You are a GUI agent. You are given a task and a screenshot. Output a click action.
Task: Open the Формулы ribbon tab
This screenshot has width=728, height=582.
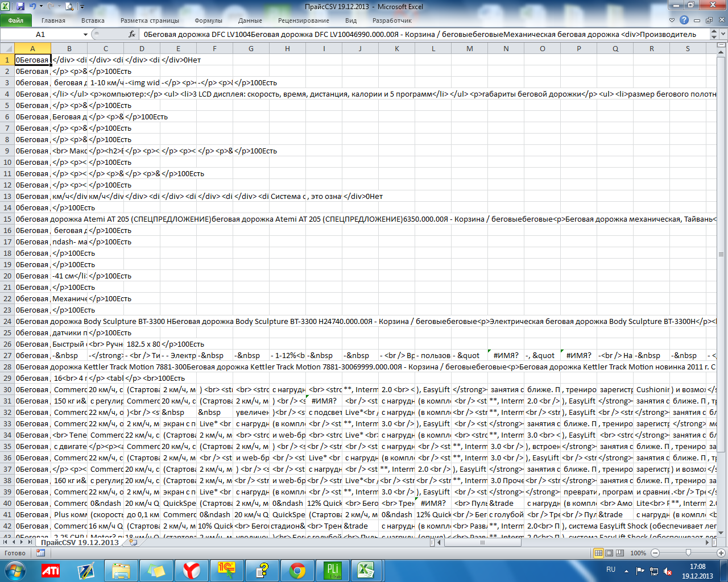209,20
